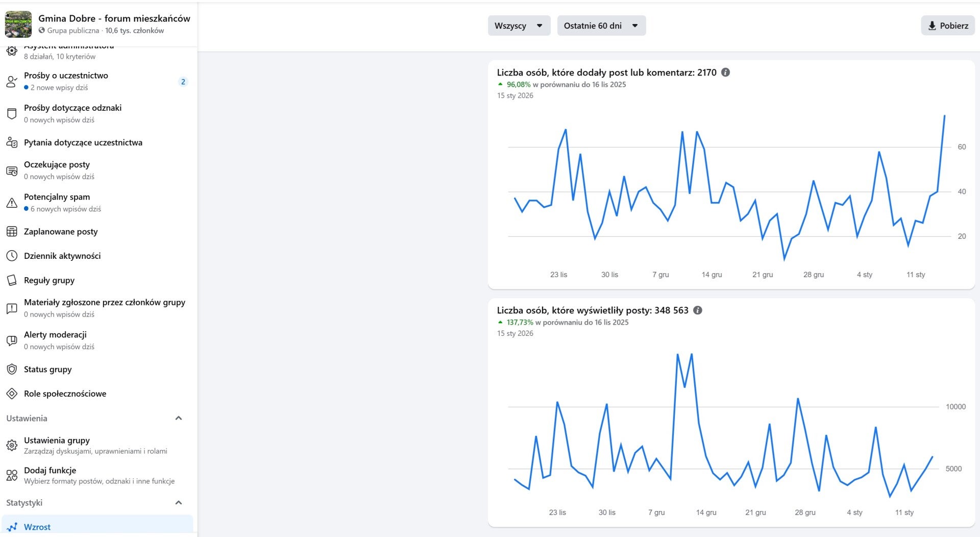Image resolution: width=980 pixels, height=537 pixels.
Task: Click info icon beside post views count
Action: click(x=698, y=310)
